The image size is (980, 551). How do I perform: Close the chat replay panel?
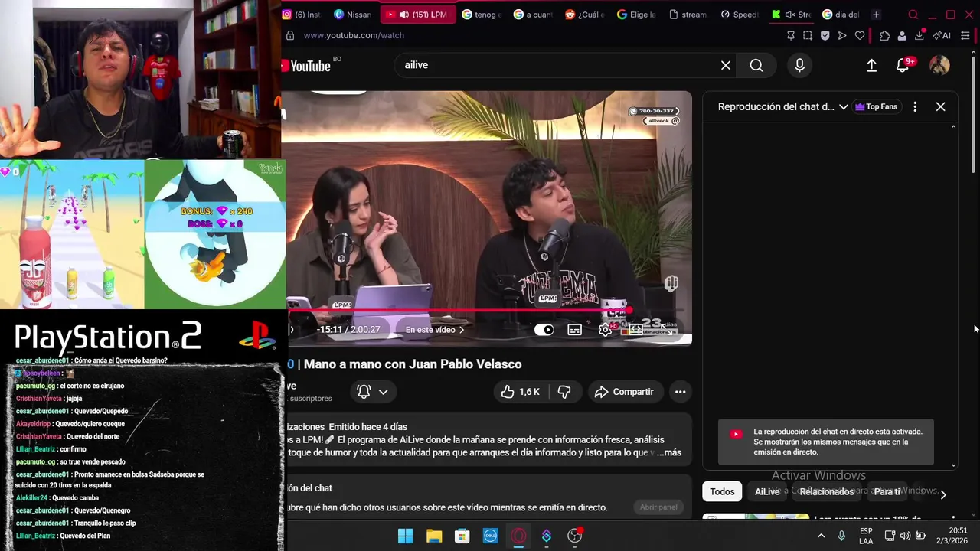pos(940,107)
